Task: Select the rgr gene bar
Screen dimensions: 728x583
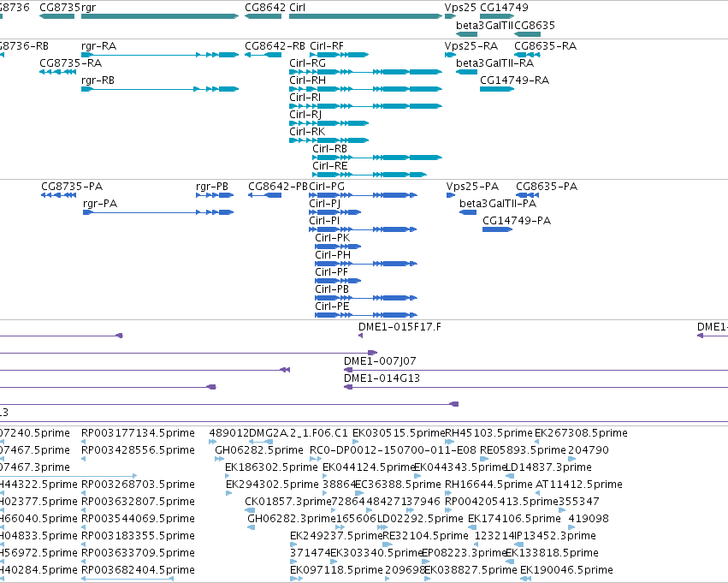Action: (160, 16)
